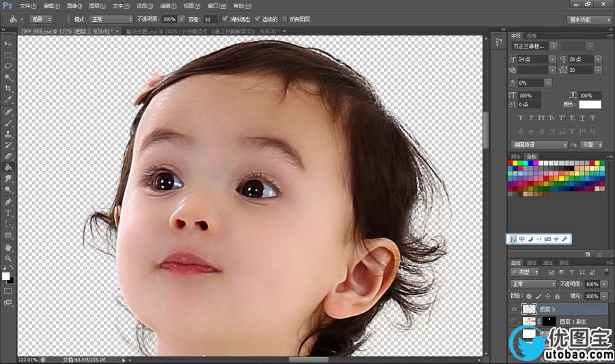Open fill source dropdown 前景 in options bar

[x=41, y=19]
